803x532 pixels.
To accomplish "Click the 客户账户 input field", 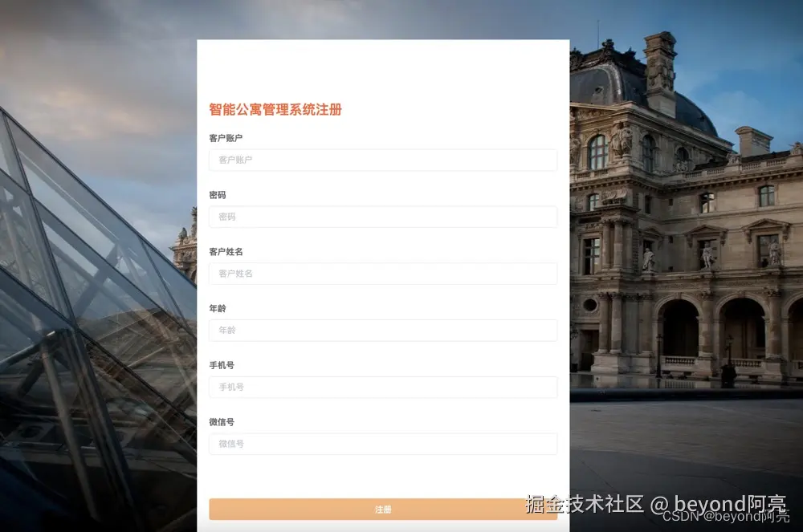I will tap(382, 160).
